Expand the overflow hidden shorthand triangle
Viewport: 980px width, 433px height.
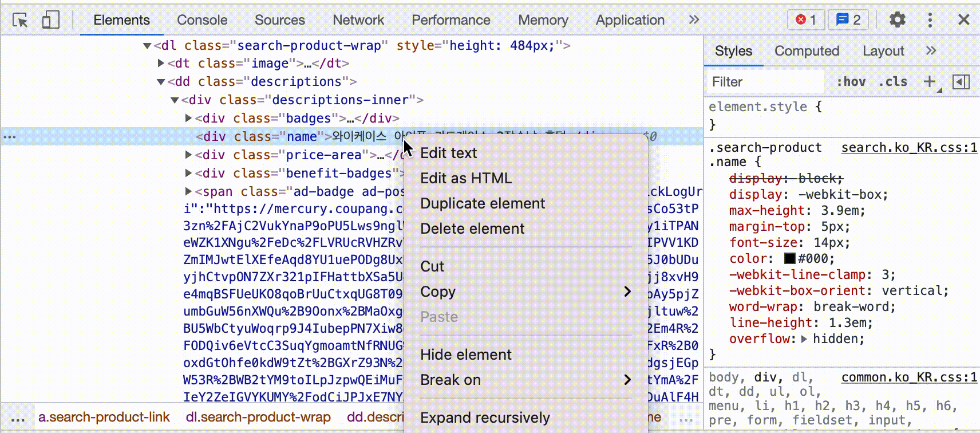[x=804, y=339]
